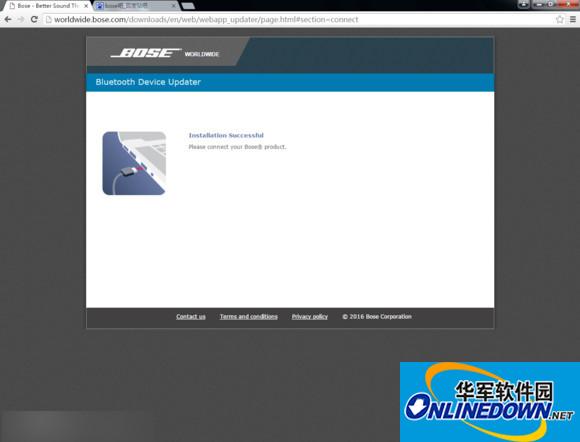Open a new tab with the new-tab button
580x442 pixels.
tap(188, 6)
